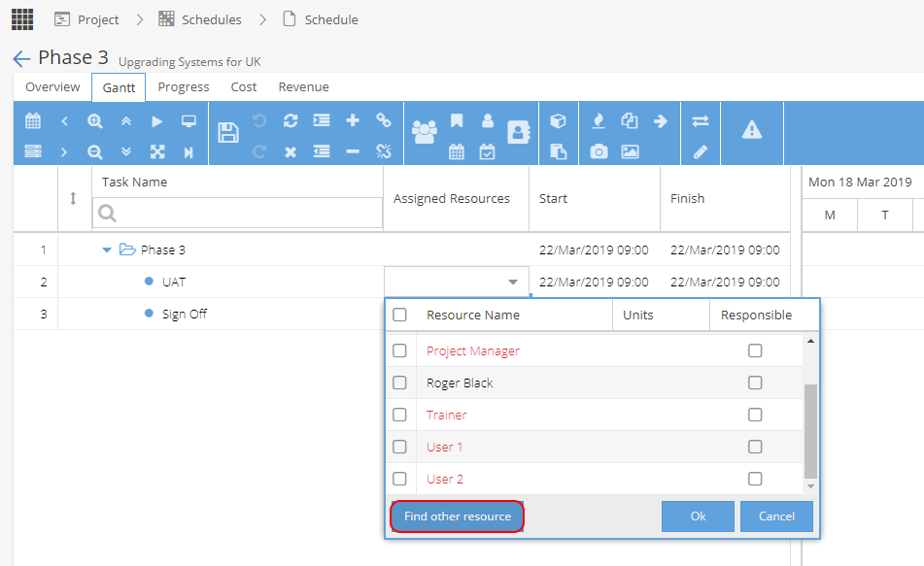This screenshot has width=924, height=566.
Task: Select the Sign Off task row
Action: pyautogui.click(x=185, y=314)
